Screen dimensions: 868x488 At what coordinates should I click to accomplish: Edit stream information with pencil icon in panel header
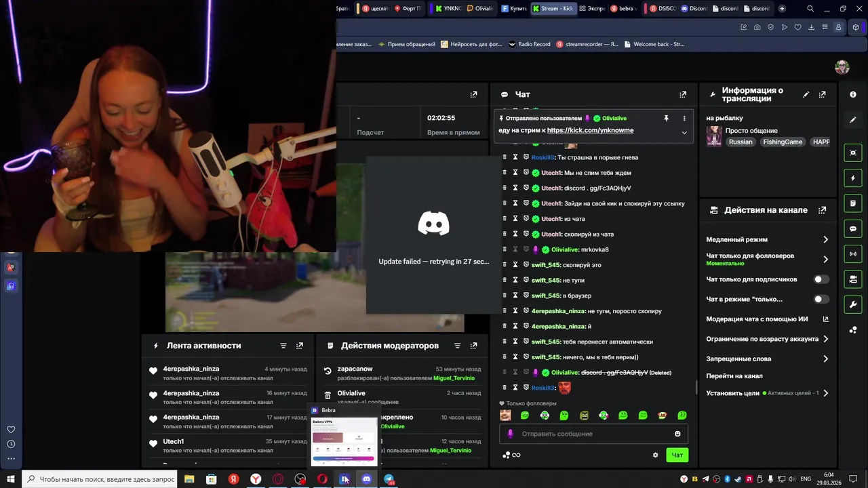[806, 95]
